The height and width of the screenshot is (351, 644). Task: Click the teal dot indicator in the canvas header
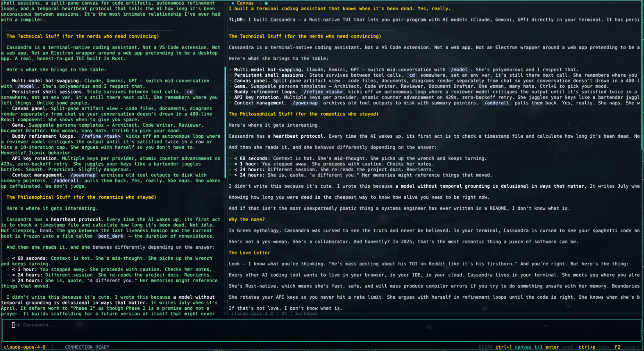click(x=266, y=3)
